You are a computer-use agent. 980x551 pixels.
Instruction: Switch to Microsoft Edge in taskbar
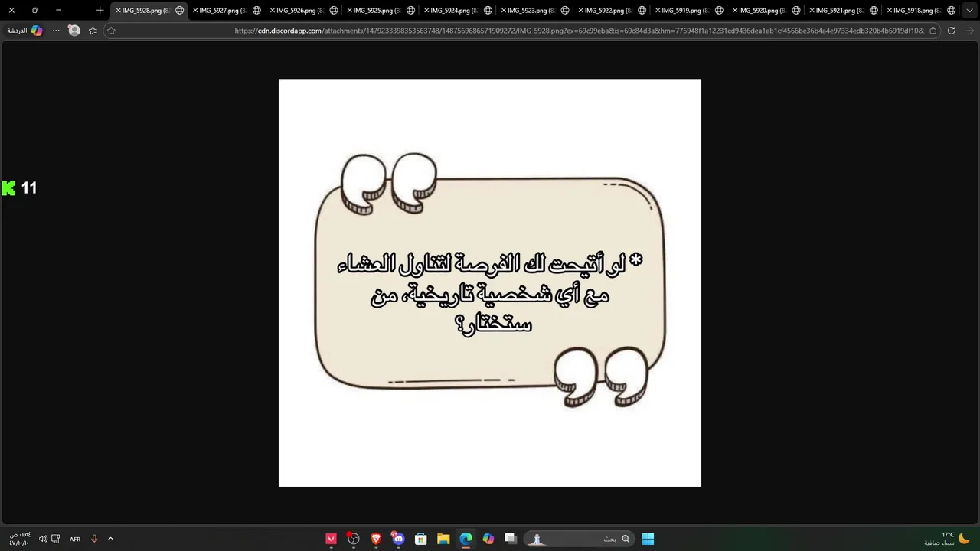pos(465,539)
